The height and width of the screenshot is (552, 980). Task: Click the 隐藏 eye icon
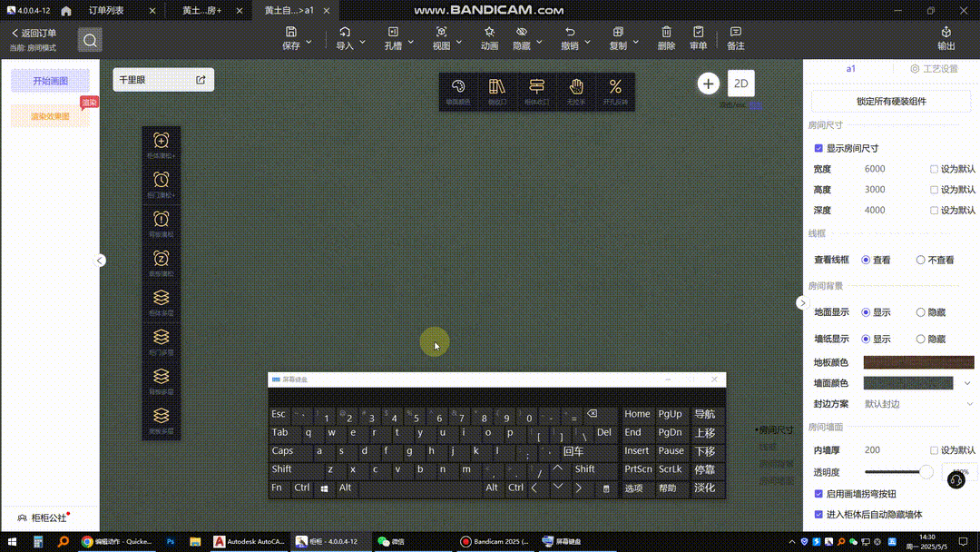(521, 32)
